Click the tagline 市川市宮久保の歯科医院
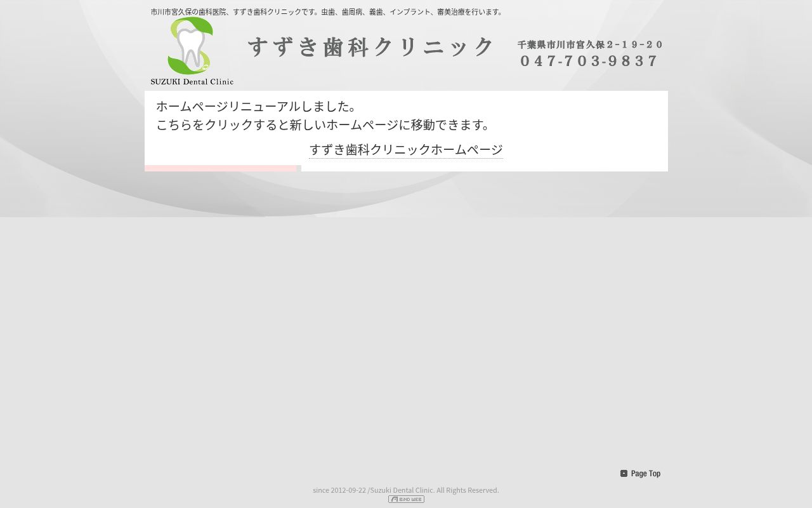The height and width of the screenshot is (508, 812). point(327,11)
